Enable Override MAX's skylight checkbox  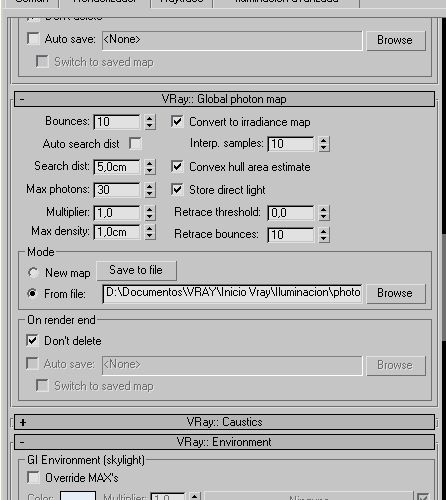point(33,477)
